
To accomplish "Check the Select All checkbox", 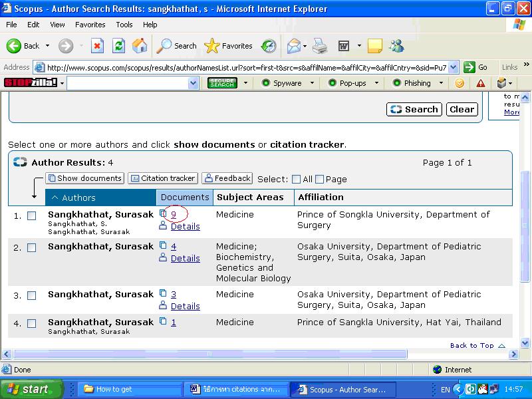I will coord(296,179).
